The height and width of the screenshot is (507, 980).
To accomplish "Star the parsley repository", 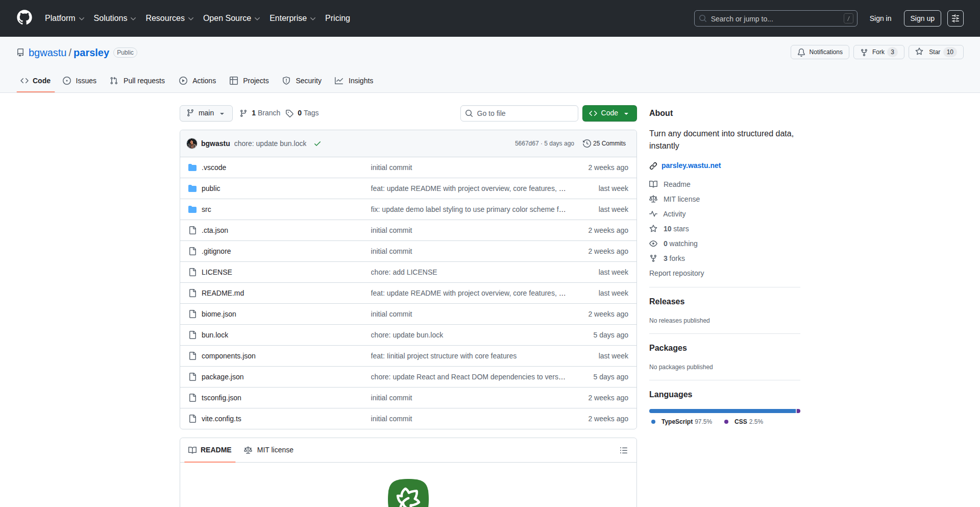I will pos(935,52).
